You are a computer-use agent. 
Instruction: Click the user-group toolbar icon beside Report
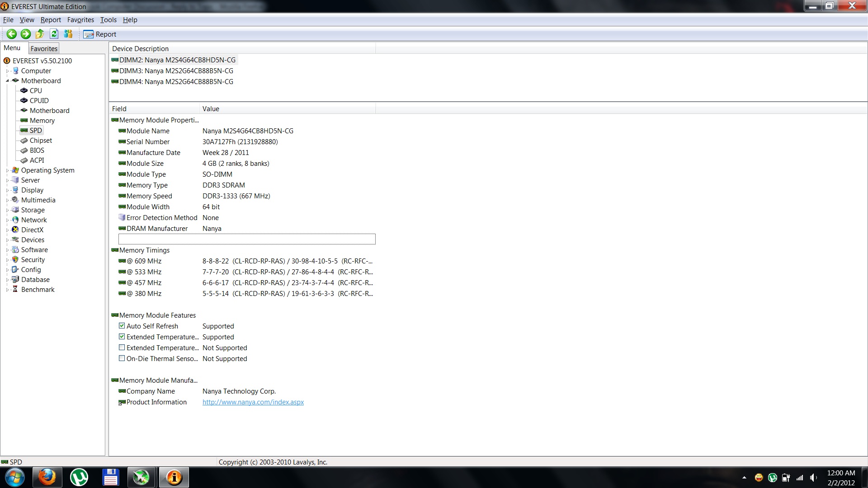[68, 34]
